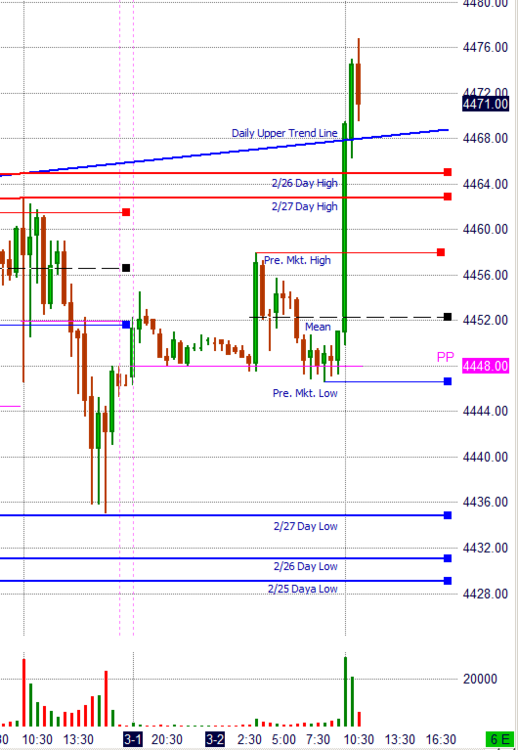
Task: Select the black Mean line end marker
Action: coord(448,317)
